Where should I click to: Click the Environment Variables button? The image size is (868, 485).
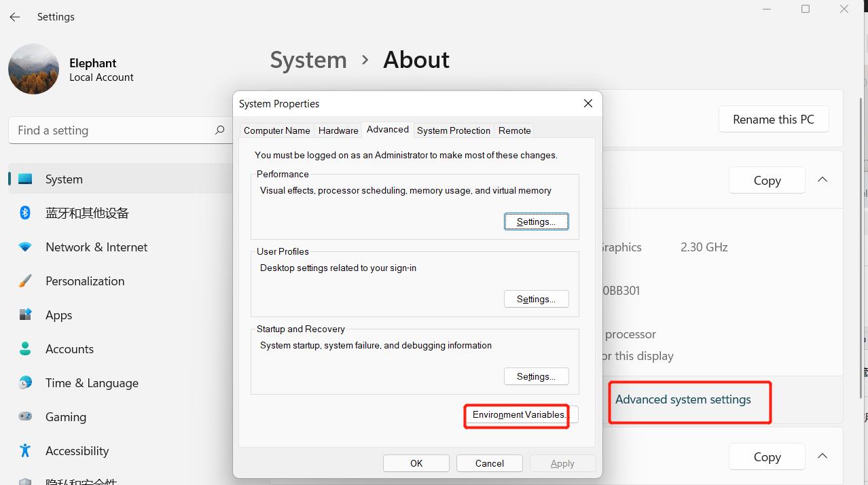click(x=520, y=415)
